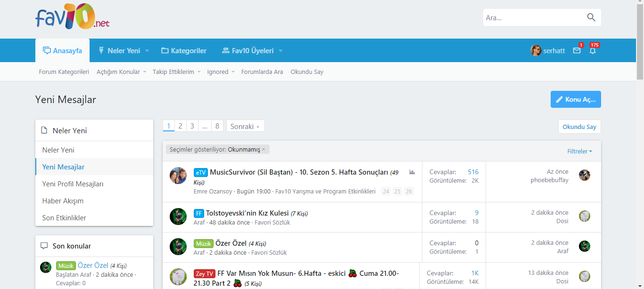Click the fav10.net logo

72,17
